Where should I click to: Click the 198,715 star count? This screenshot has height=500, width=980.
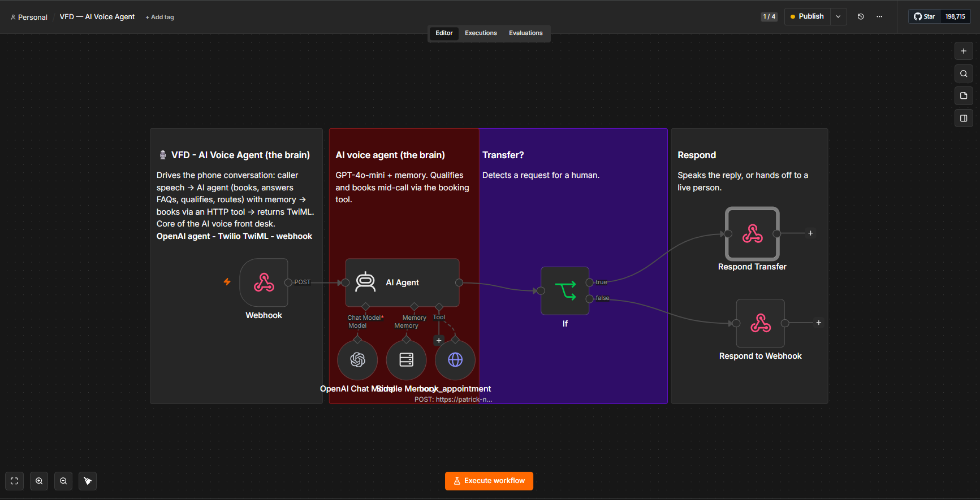coord(955,16)
